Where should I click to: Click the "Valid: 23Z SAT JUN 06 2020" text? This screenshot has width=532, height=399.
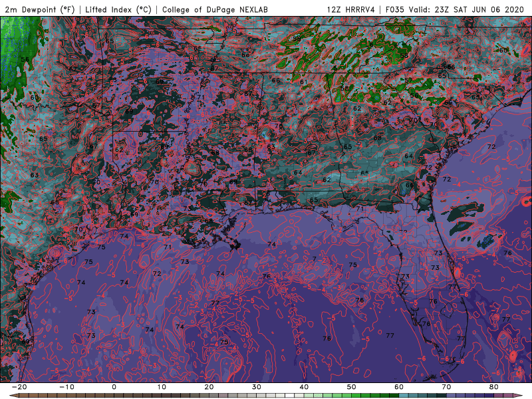(466, 9)
